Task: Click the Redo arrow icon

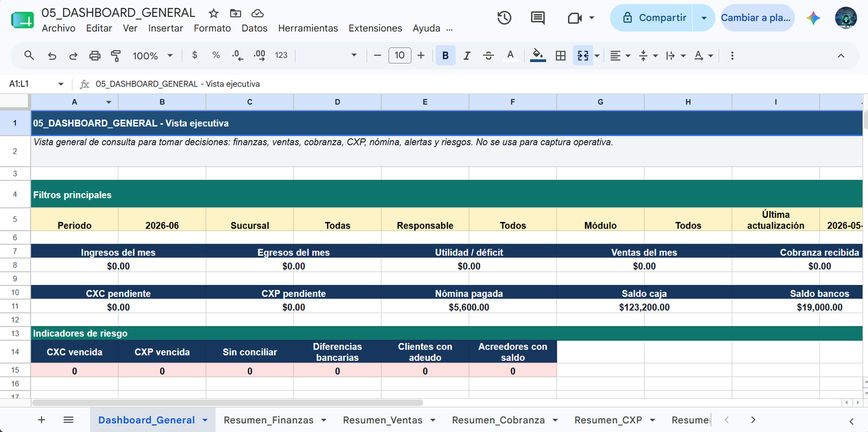Action: (x=73, y=55)
